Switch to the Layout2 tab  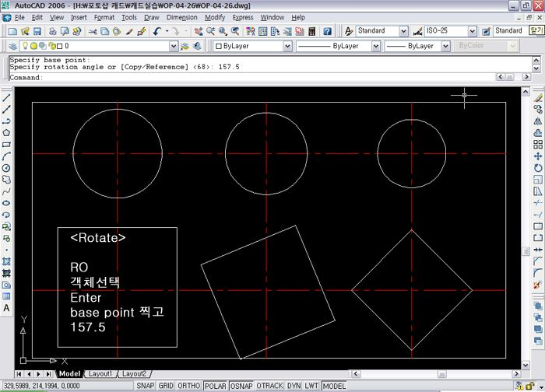[134, 374]
